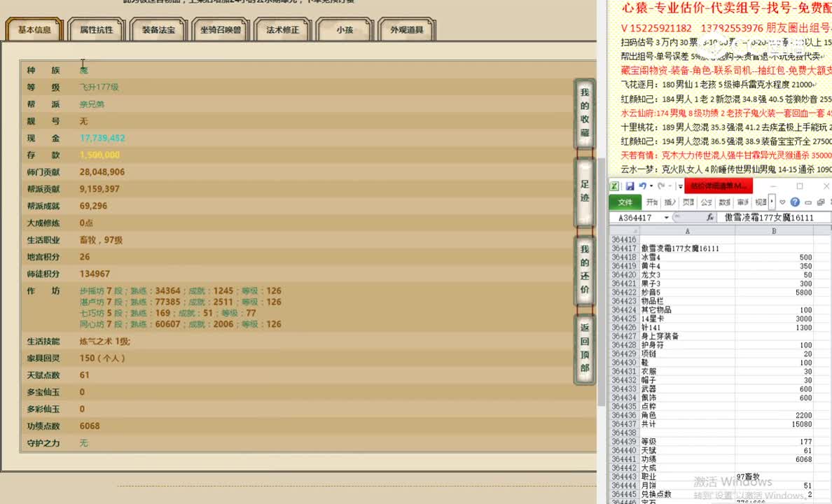Viewport: 832px width, 504px height.
Task: Click the Insert Function fx icon
Action: (x=709, y=217)
